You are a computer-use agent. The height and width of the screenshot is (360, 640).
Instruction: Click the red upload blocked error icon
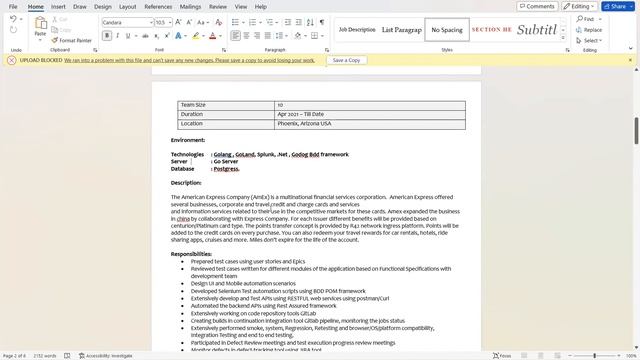pyautogui.click(x=11, y=60)
